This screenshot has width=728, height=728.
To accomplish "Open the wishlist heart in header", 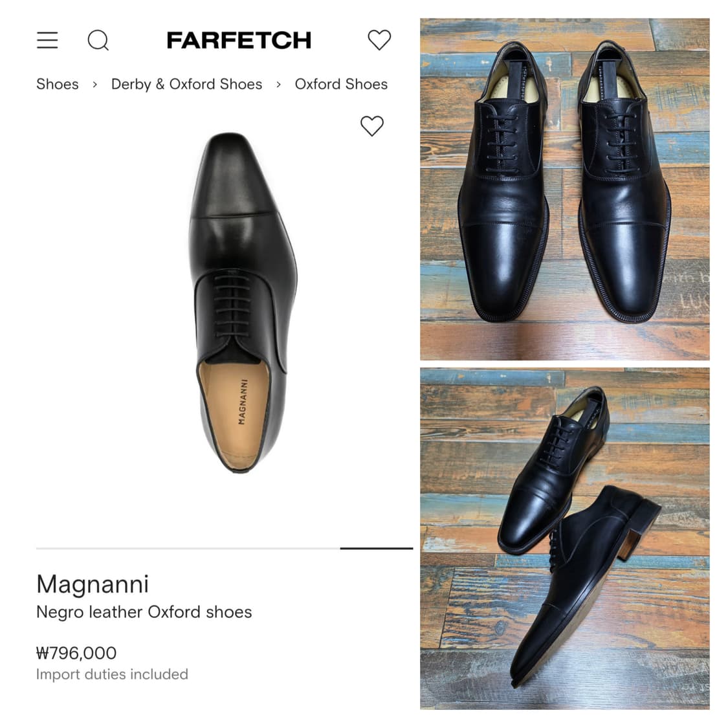I will [x=379, y=40].
